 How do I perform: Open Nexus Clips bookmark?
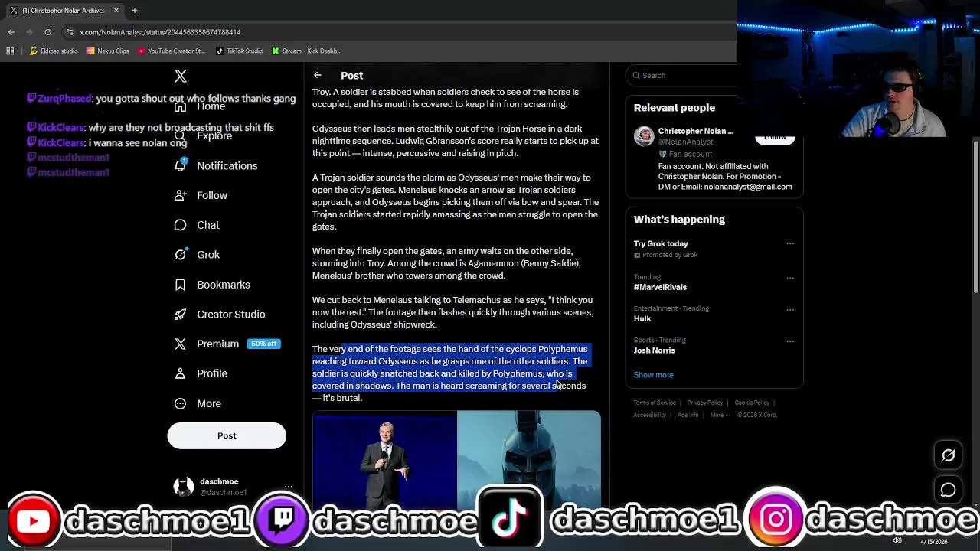point(108,51)
